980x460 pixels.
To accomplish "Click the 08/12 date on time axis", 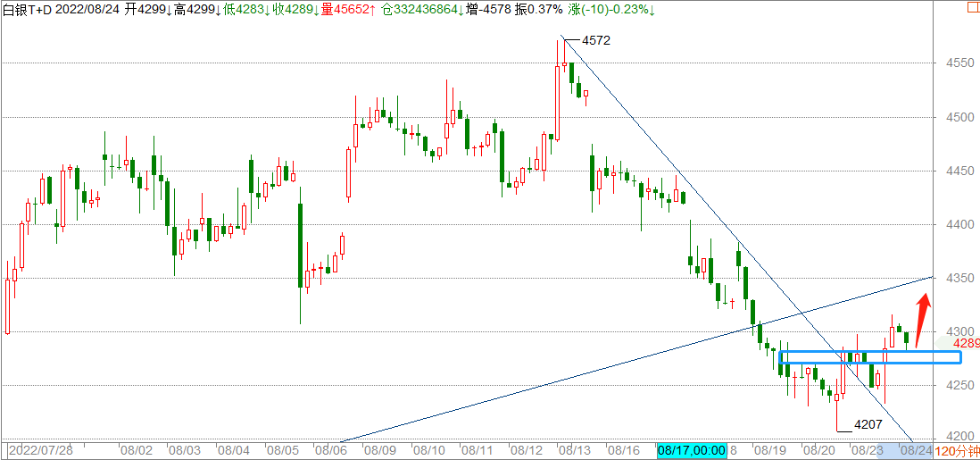I will [x=526, y=450].
